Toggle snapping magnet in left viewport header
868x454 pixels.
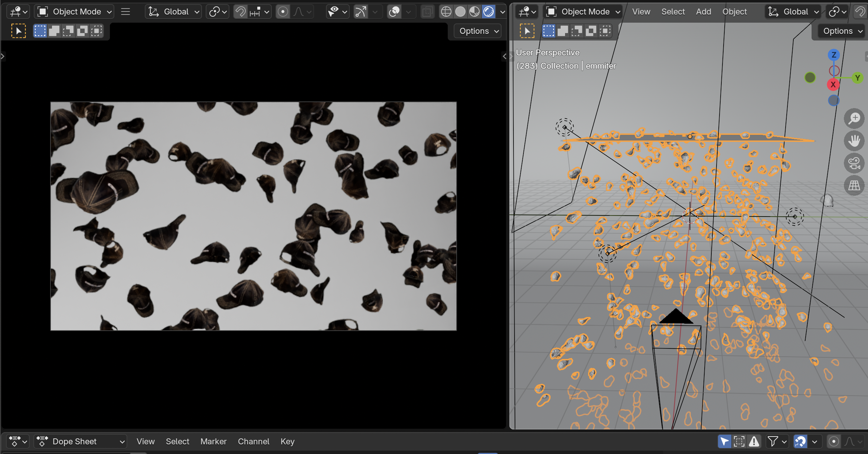coord(241,12)
